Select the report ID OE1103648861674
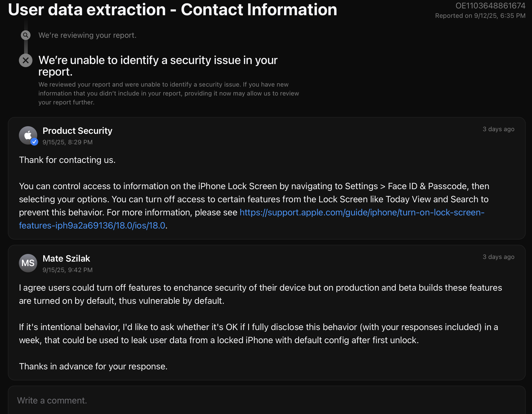Image resolution: width=532 pixels, height=414 pixels. click(490, 6)
